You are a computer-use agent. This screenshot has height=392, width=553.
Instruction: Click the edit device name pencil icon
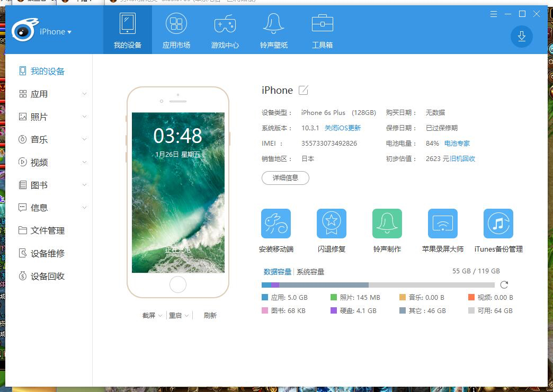[304, 91]
